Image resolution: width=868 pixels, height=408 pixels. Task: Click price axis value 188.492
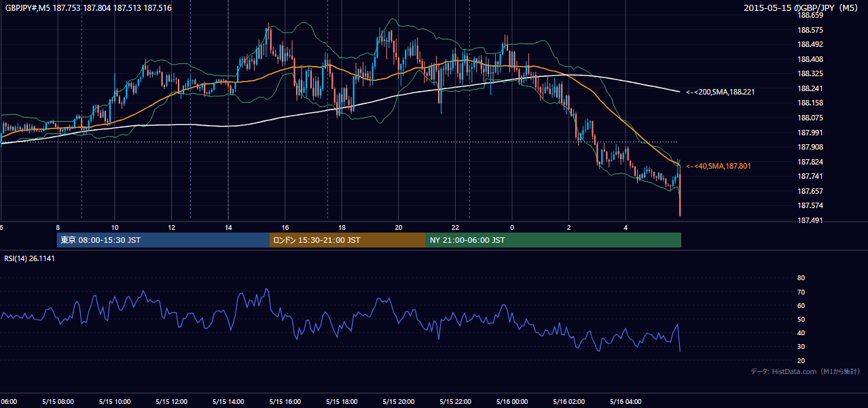(810, 45)
